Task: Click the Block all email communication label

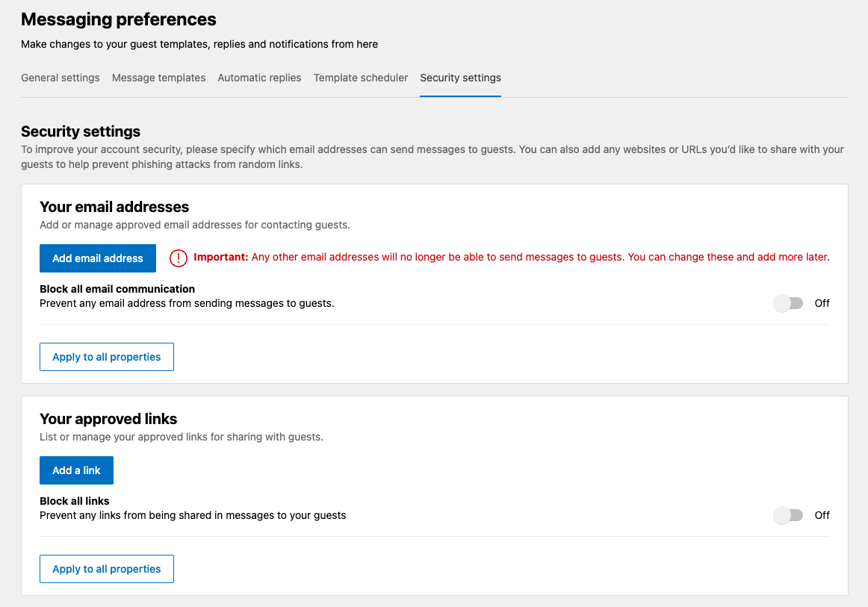Action: click(117, 289)
